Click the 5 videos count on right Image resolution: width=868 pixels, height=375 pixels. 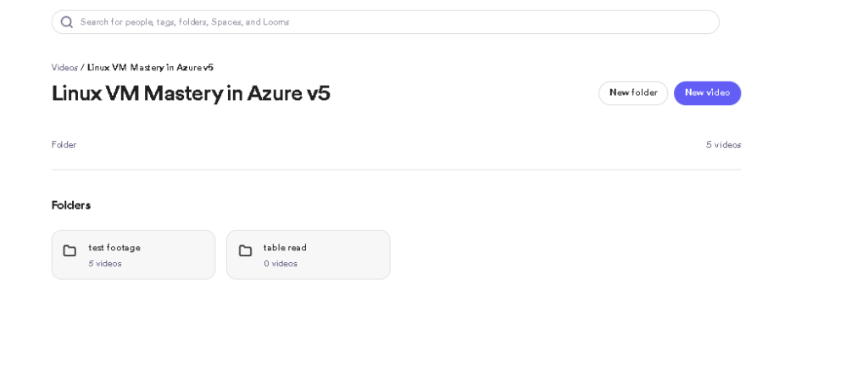click(x=724, y=144)
